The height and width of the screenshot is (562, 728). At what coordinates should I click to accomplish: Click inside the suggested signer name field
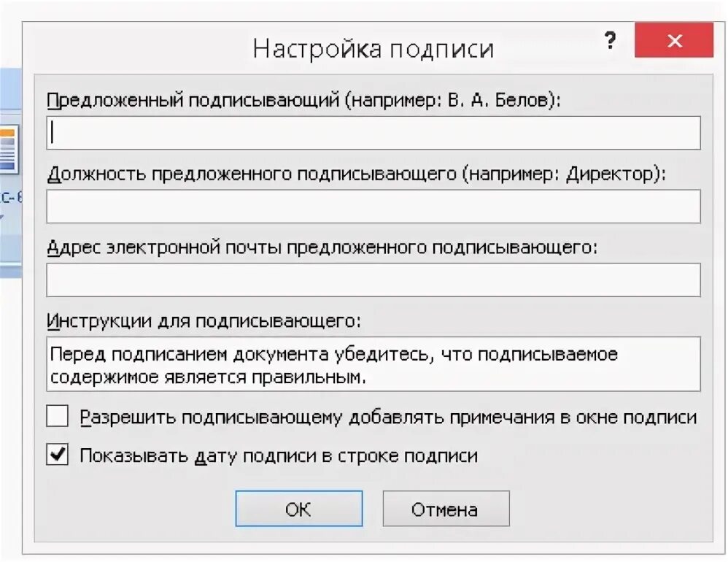pyautogui.click(x=373, y=134)
